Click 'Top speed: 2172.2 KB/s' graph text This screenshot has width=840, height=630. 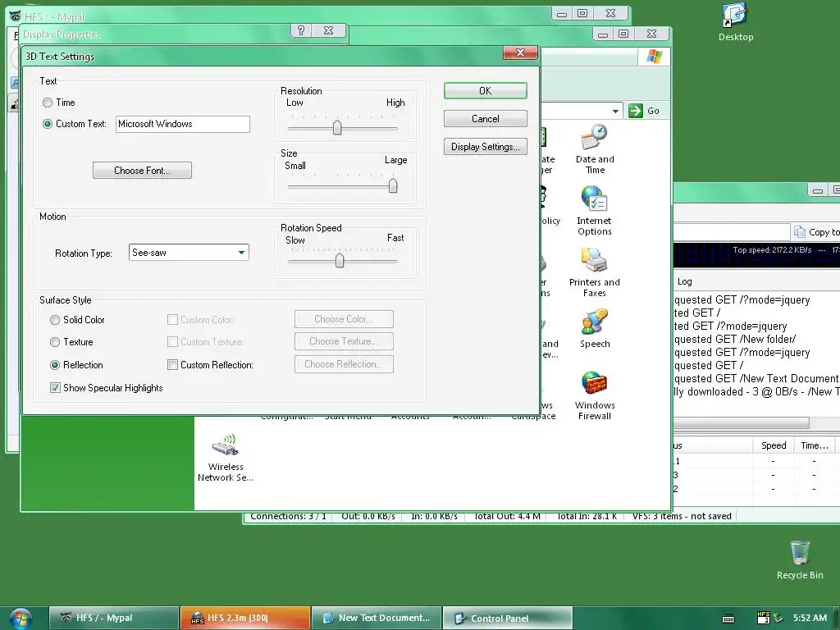tap(772, 249)
